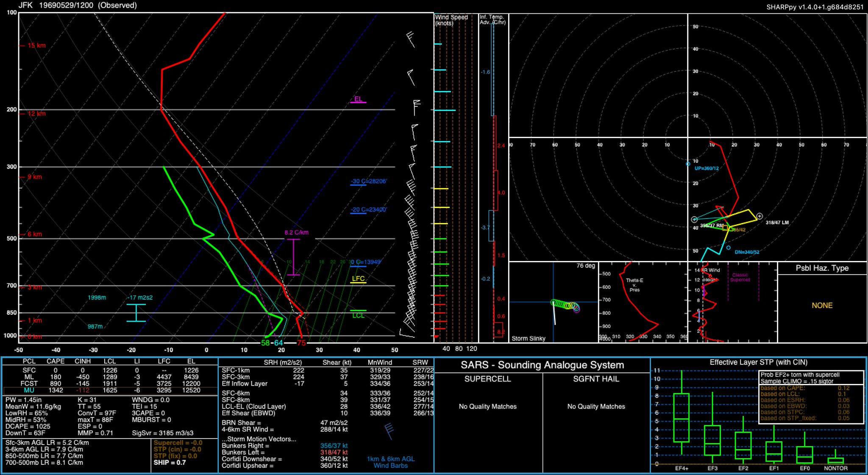This screenshot has width=868, height=475.
Task: Select the ML parcel row
Action: coord(109,377)
